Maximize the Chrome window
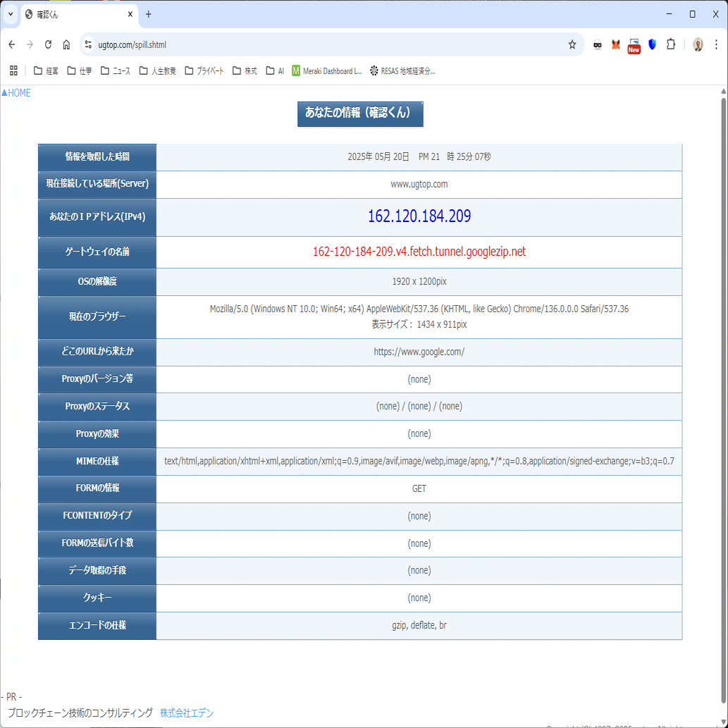 (x=692, y=14)
